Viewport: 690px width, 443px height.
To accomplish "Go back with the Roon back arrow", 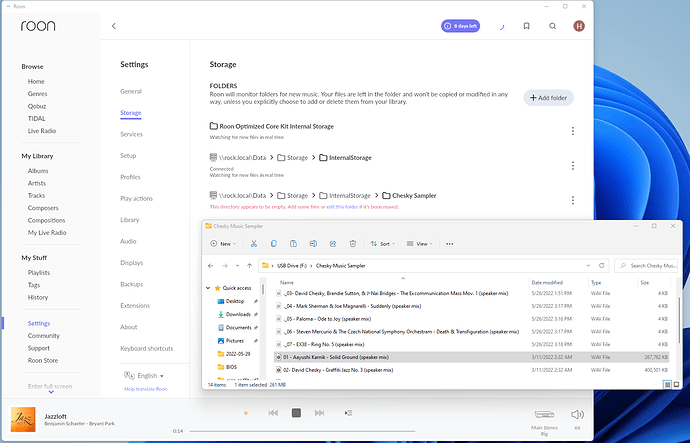I will [114, 27].
